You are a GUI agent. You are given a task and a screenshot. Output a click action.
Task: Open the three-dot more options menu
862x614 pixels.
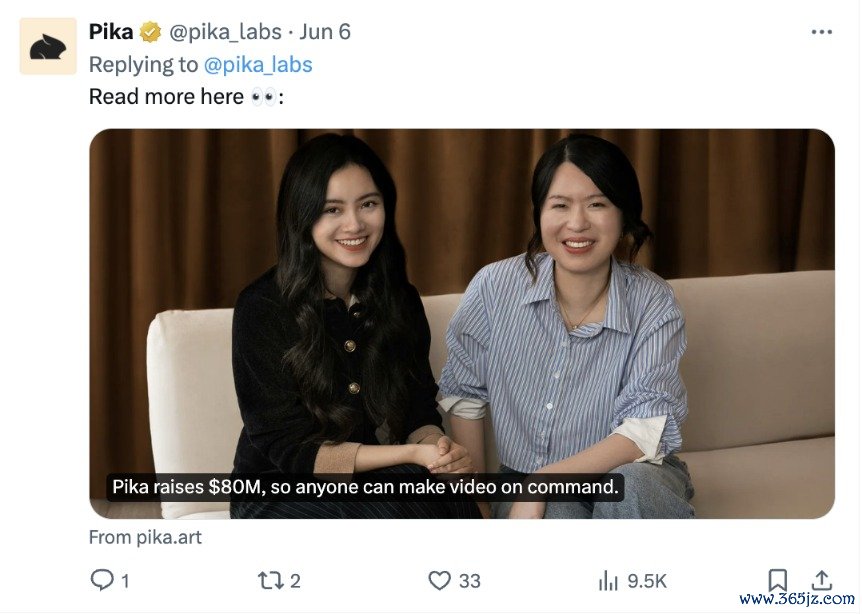point(821,32)
